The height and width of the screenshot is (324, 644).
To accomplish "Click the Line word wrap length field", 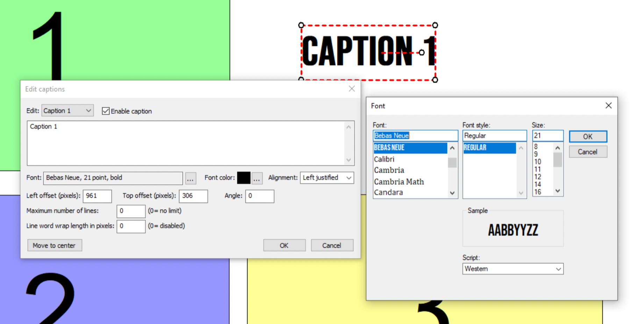I will tap(131, 226).
